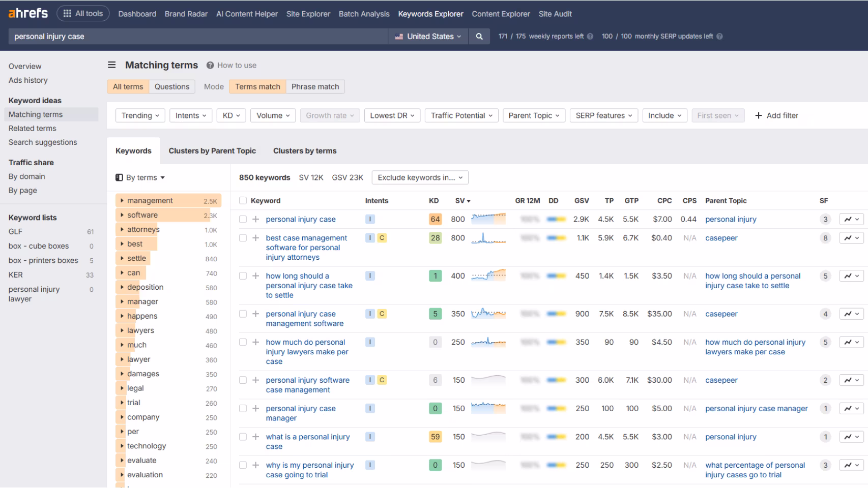The image size is (868, 488).
Task: Click the SF badge showing 8
Action: point(825,238)
